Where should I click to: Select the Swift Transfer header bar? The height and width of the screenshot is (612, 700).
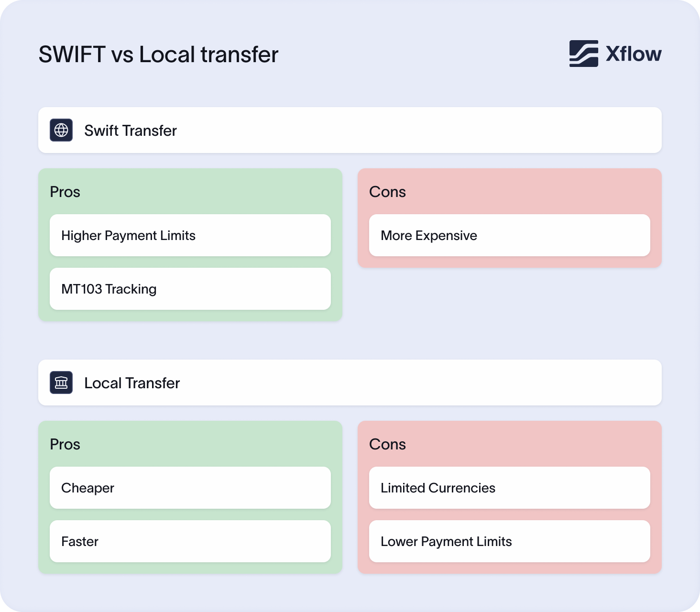coord(349,130)
